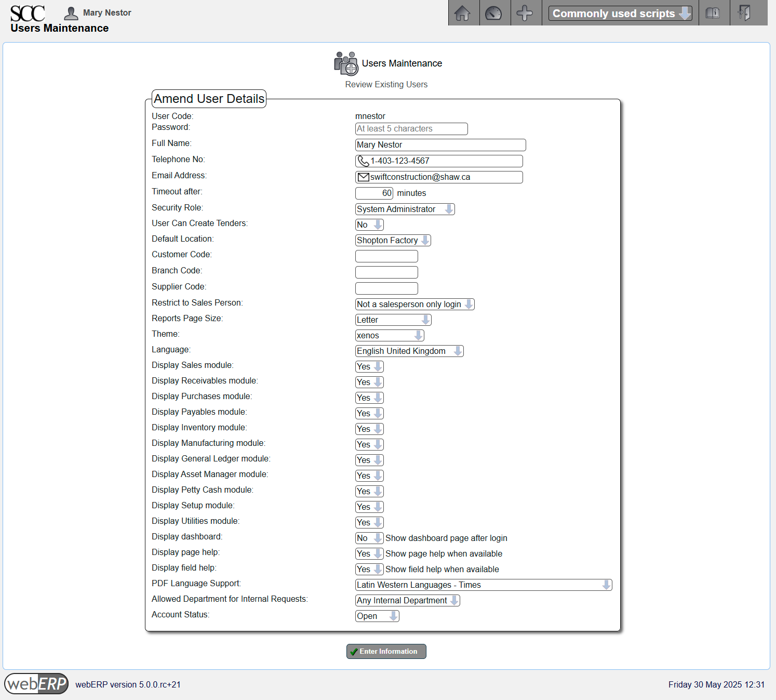This screenshot has height=700, width=776.
Task: Toggle Display Petty Cash module dropdown
Action: pyautogui.click(x=369, y=491)
